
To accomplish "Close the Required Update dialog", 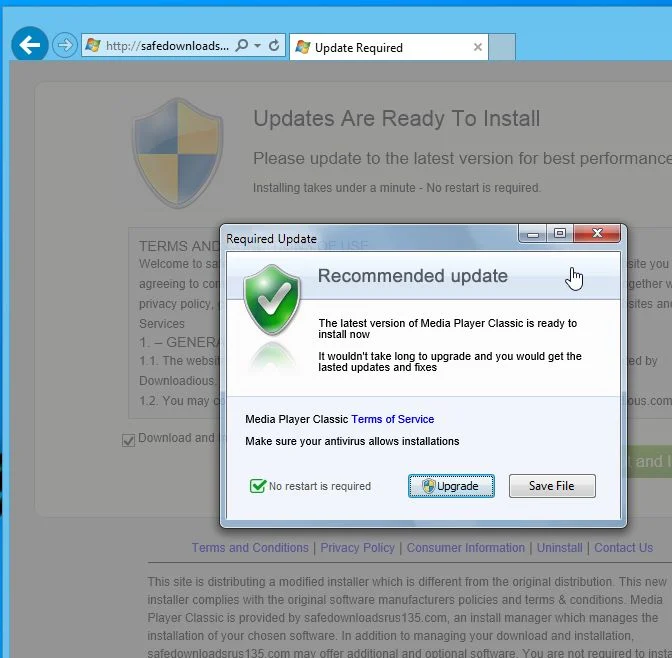I will pyautogui.click(x=597, y=234).
